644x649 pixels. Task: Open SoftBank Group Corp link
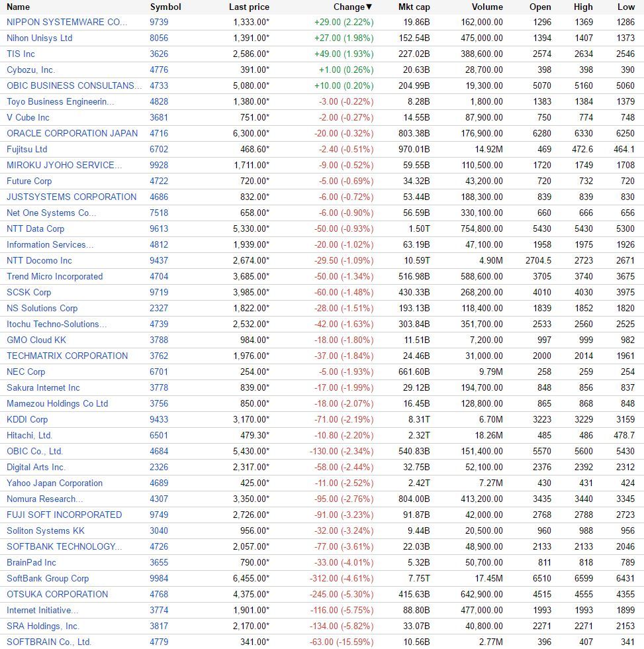click(x=48, y=578)
